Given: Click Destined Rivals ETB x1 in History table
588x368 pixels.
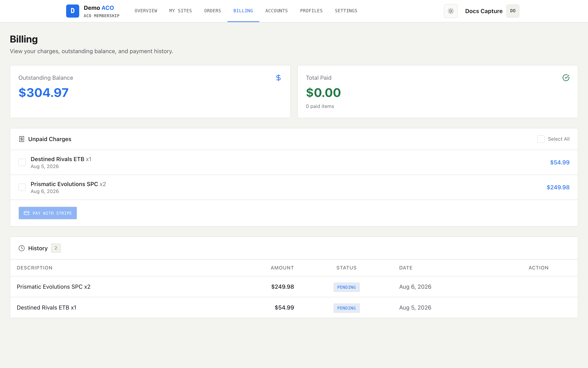Looking at the screenshot, I should (x=46, y=308).
